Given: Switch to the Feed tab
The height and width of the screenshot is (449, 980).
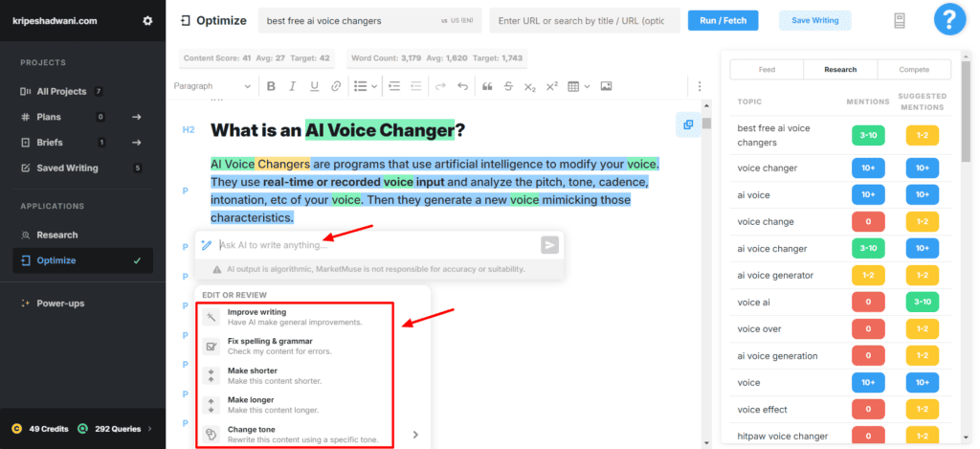Looking at the screenshot, I should pyautogui.click(x=767, y=69).
